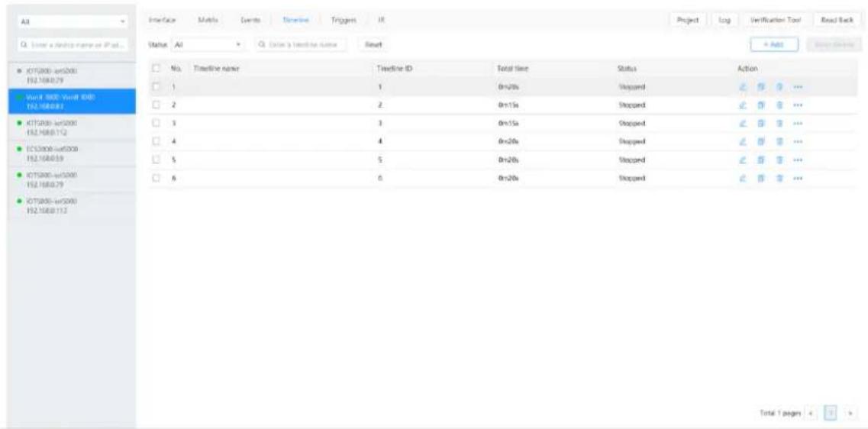
Task: Delete timeline 5 with the trash icon
Action: 779,160
